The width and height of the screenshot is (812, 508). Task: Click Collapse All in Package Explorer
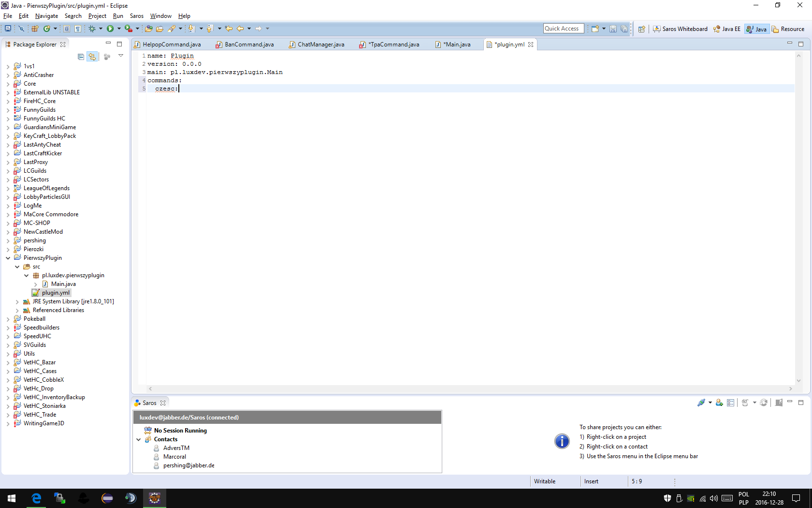point(81,57)
